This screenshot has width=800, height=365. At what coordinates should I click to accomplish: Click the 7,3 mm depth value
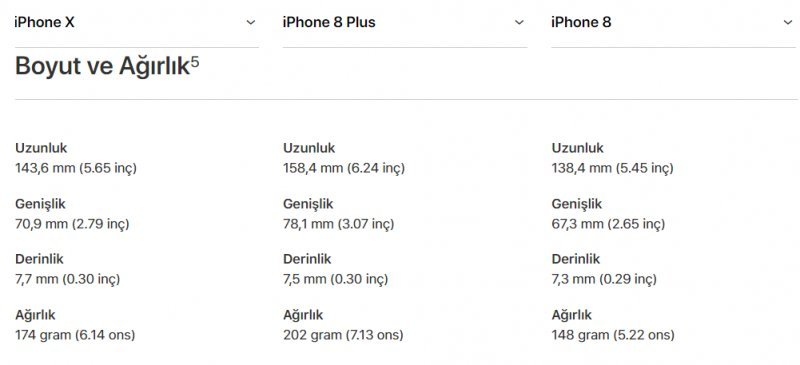click(x=604, y=279)
